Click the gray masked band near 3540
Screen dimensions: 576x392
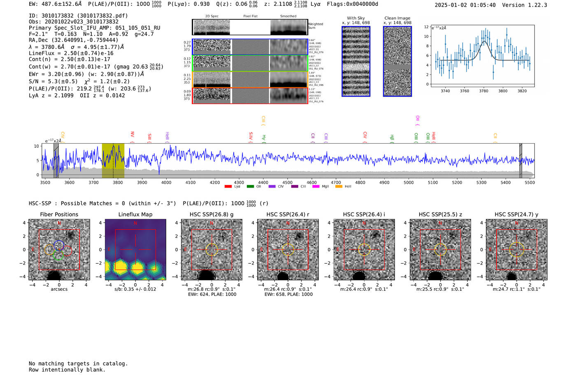pyautogui.click(x=56, y=161)
